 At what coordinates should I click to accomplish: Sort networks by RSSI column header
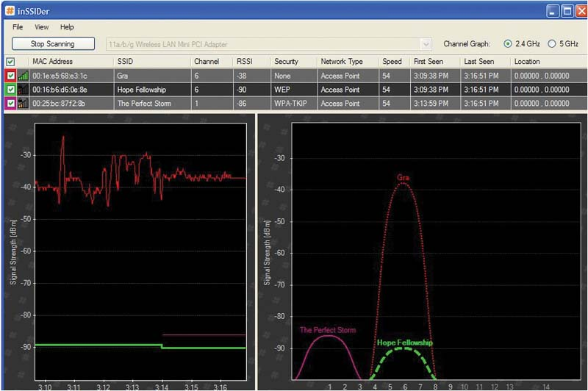pos(244,62)
